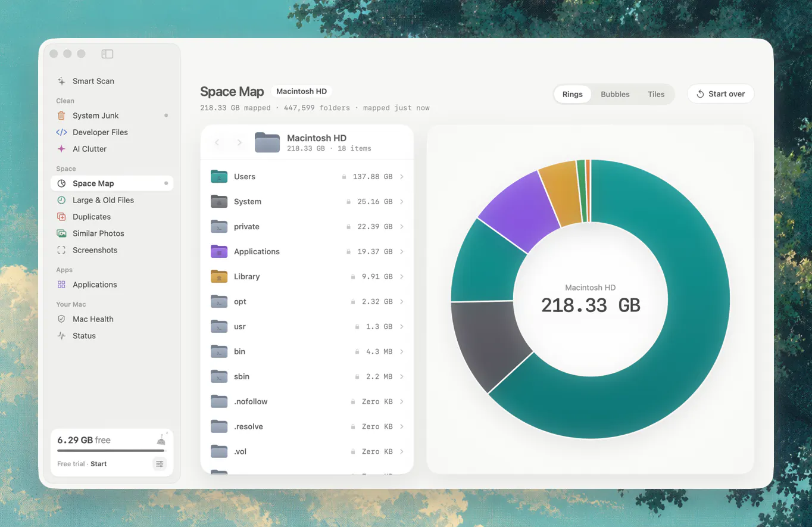
Task: Toggle the sidebar panel icon
Action: click(x=107, y=54)
